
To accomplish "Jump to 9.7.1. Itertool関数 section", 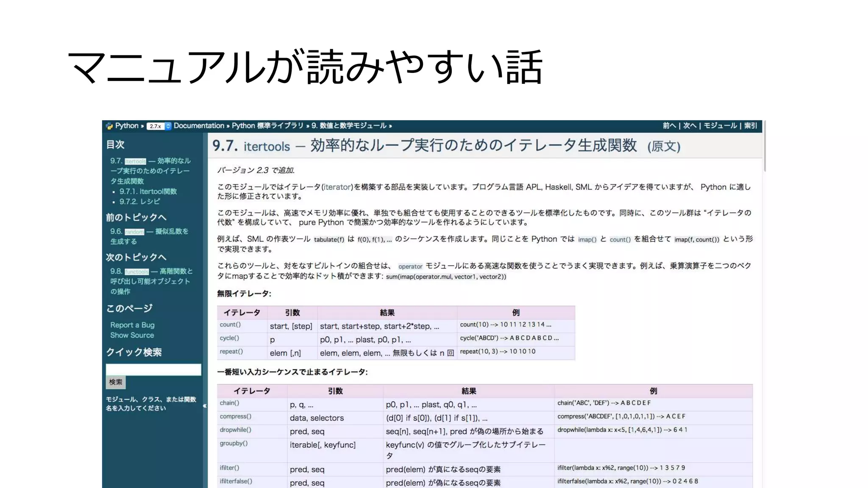I will [148, 191].
